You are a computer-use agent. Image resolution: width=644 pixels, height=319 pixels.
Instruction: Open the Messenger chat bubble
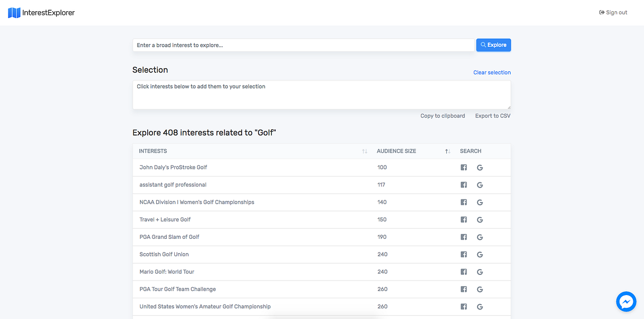626,301
